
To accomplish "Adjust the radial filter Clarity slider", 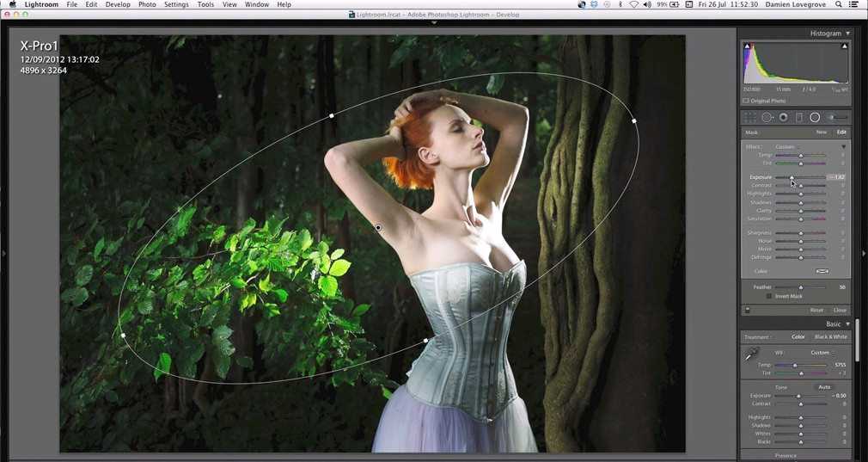I will click(x=800, y=211).
